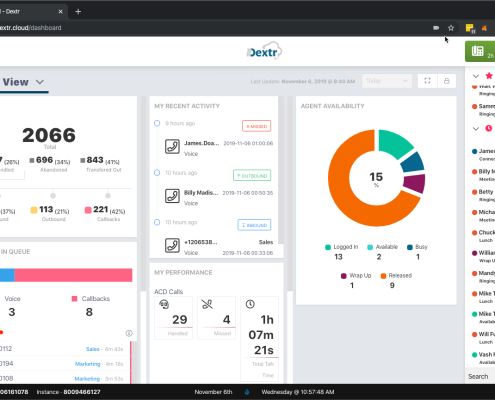Toggle the Available legend item
Image resolution: width=495 pixels, height=400 pixels.
[382, 247]
